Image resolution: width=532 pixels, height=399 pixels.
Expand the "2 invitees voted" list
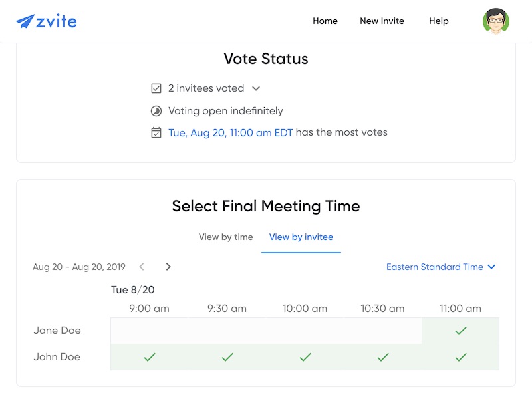[256, 88]
